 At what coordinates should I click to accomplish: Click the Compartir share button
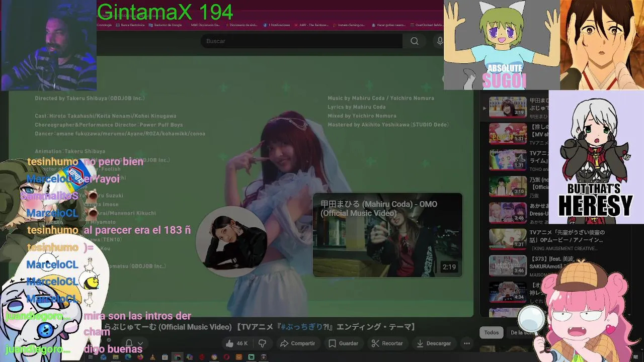(x=297, y=343)
